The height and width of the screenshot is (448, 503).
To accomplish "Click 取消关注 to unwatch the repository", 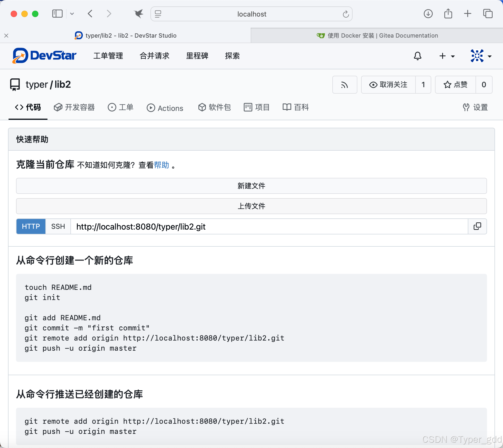I will [x=388, y=85].
